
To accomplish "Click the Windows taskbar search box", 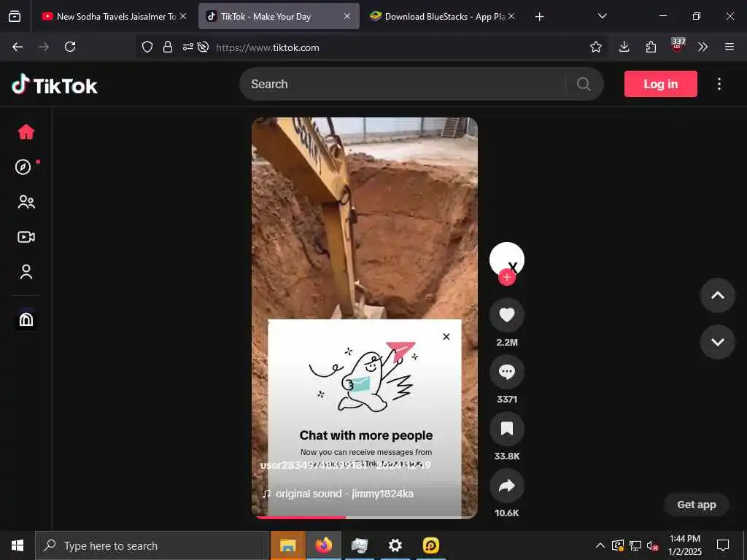I will pos(152,545).
